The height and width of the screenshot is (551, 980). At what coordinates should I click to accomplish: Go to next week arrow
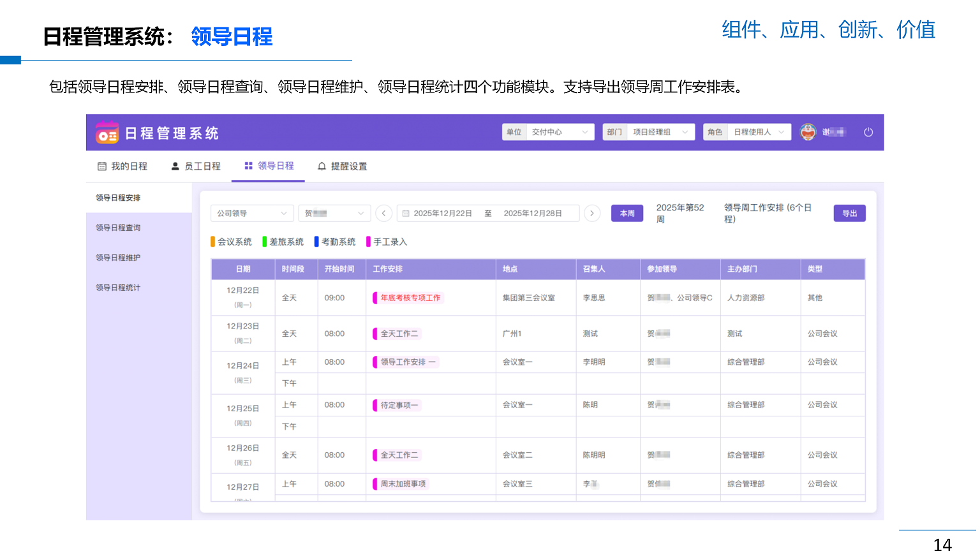pos(592,214)
